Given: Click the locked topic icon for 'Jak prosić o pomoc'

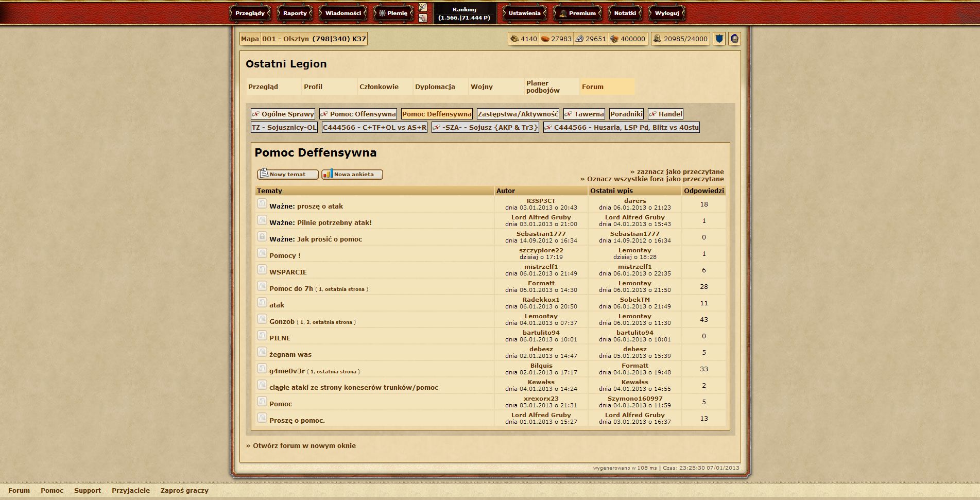Looking at the screenshot, I should tap(262, 237).
